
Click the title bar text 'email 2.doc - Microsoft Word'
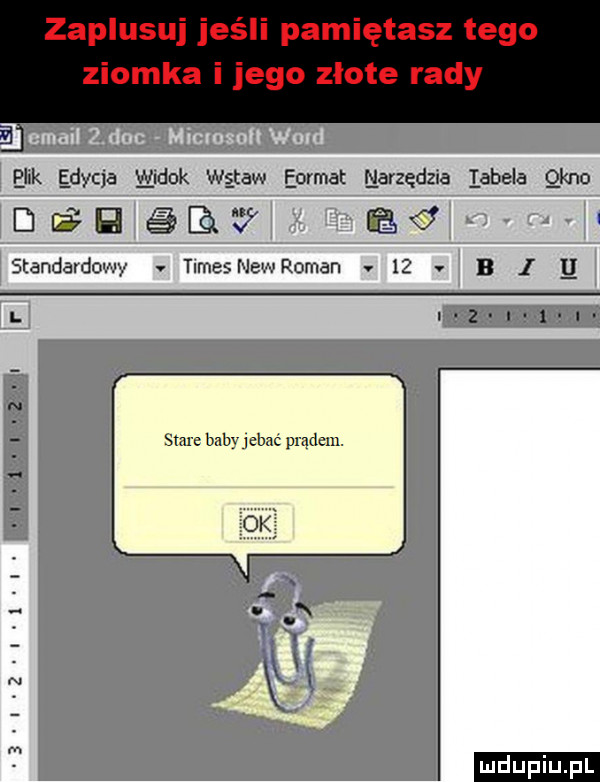coord(176,137)
